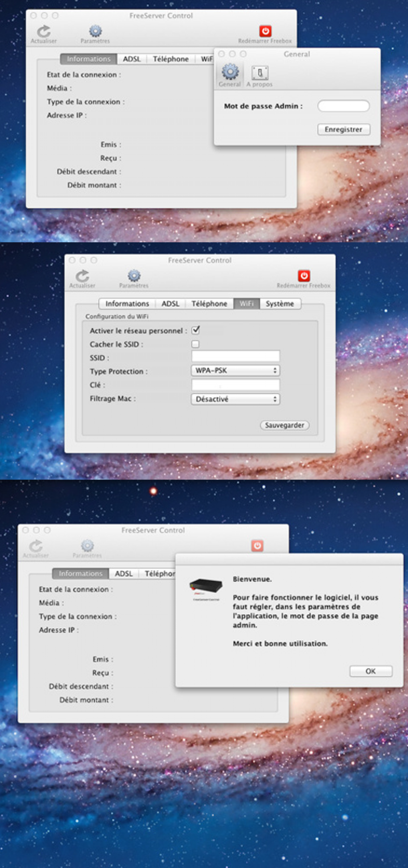This screenshot has width=408, height=868.
Task: Click red Redémarrer Freebox power icon in top window
Action: [265, 31]
